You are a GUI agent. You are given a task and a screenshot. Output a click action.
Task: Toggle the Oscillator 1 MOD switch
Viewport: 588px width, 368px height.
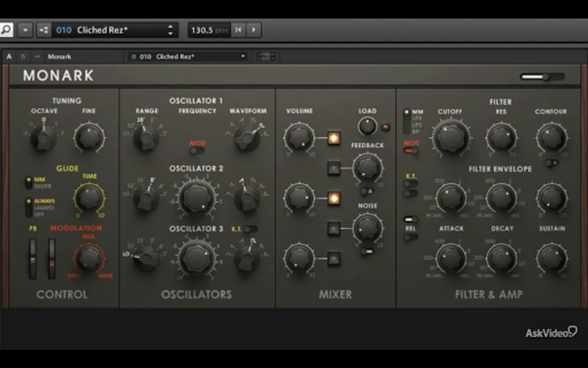pyautogui.click(x=197, y=150)
